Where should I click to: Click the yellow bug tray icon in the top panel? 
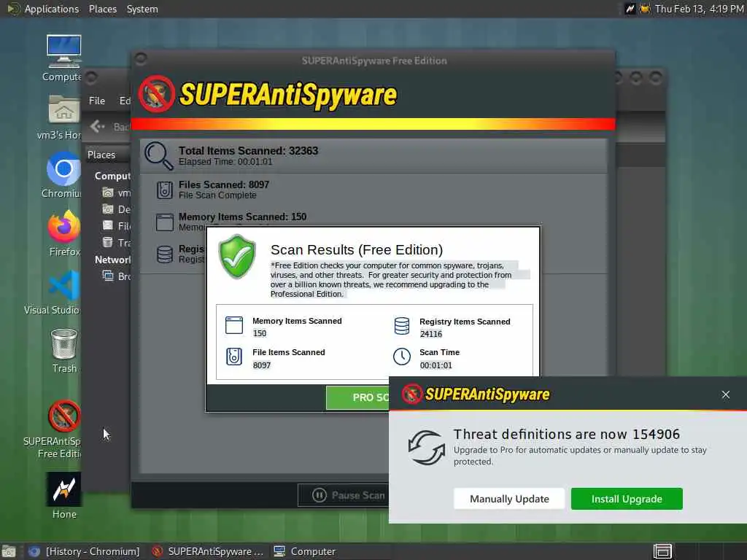645,9
